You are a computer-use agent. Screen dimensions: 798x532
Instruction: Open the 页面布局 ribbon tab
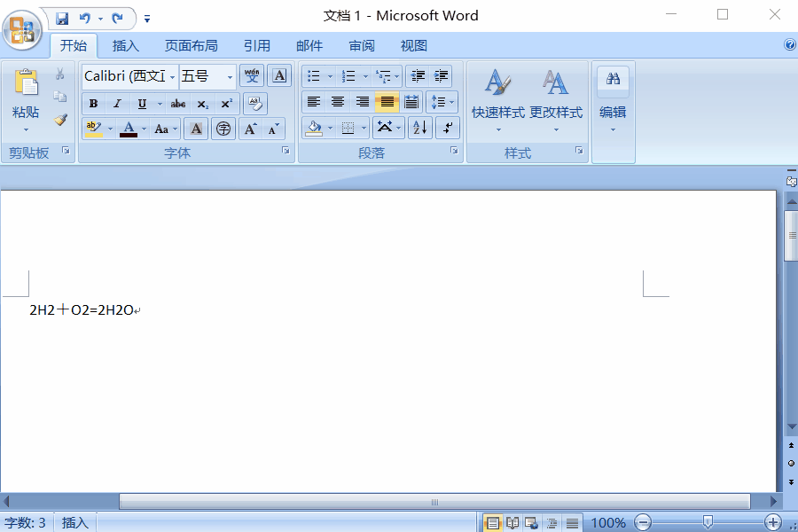pyautogui.click(x=191, y=46)
